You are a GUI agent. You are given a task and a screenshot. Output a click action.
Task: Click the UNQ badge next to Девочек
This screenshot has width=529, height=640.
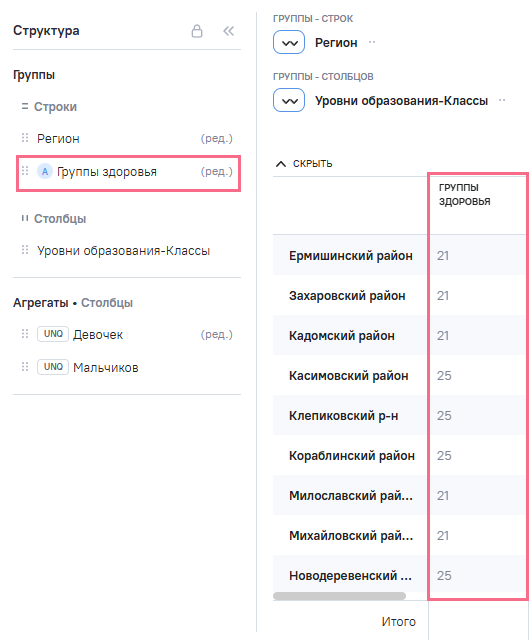53,334
